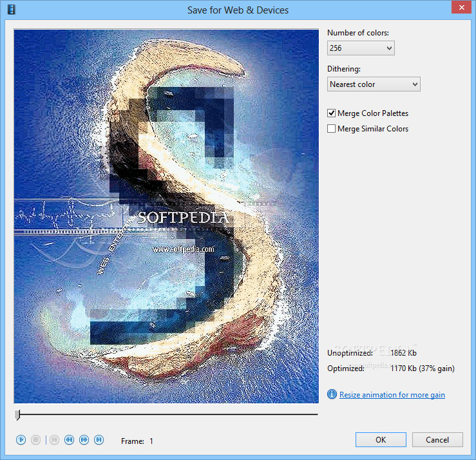Click the middle of the frame slider track

click(x=166, y=414)
